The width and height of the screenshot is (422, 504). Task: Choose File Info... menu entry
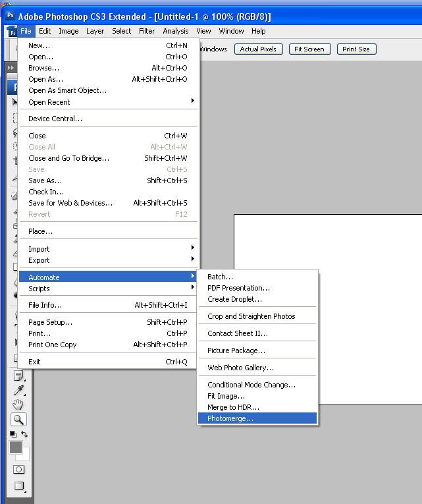pos(108,305)
